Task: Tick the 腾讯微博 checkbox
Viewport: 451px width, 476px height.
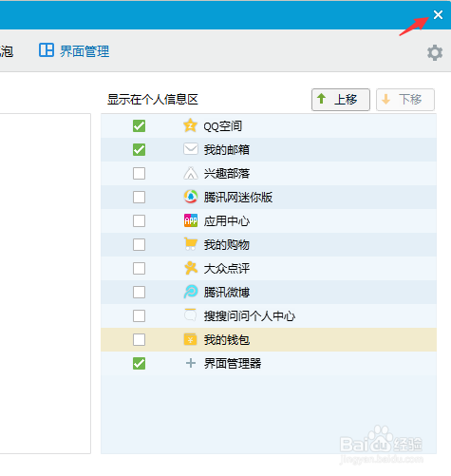Action: pyautogui.click(x=139, y=292)
